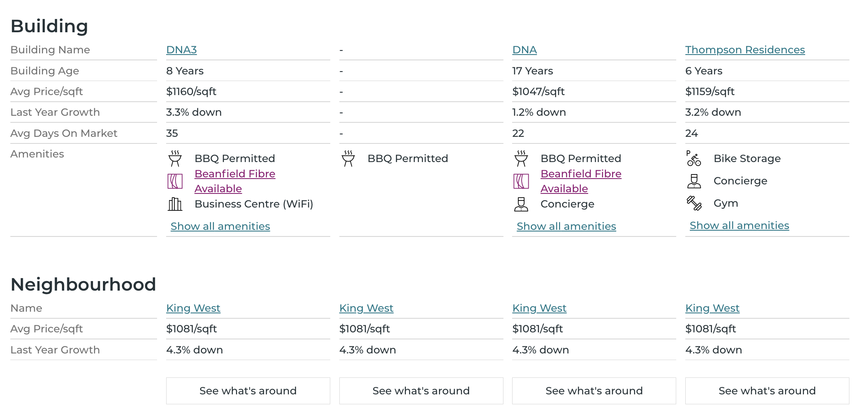Show all amenities for Thompson Residences
Screen dimensions: 868x420
(739, 226)
